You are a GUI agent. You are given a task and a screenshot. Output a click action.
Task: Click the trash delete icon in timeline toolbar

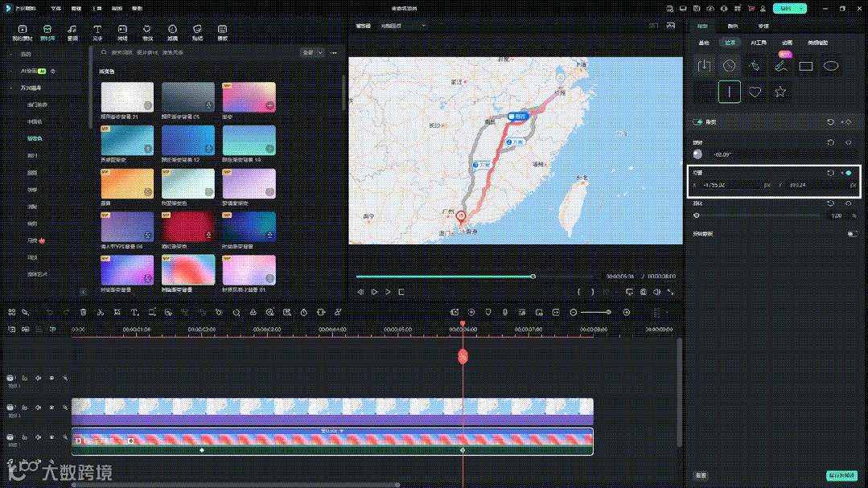coord(83,313)
